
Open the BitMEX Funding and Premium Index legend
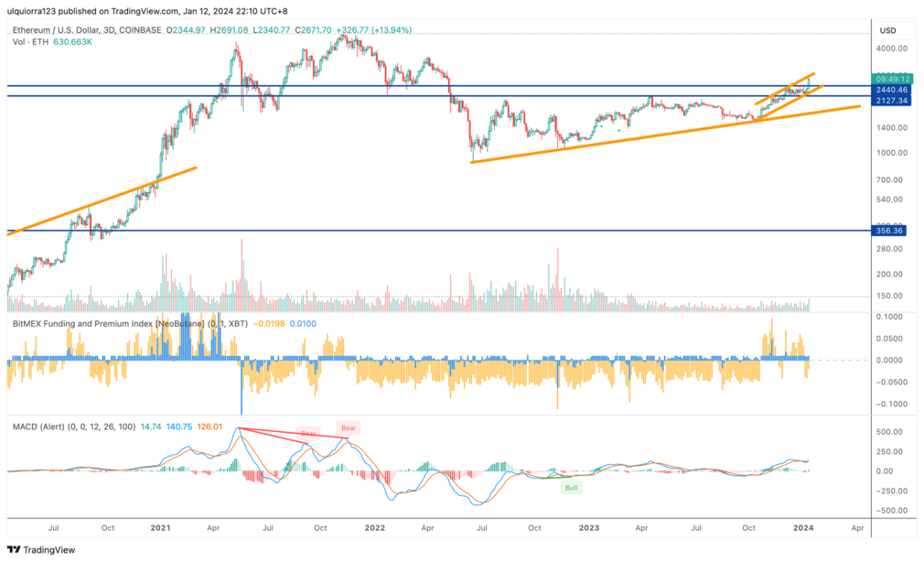coord(130,323)
